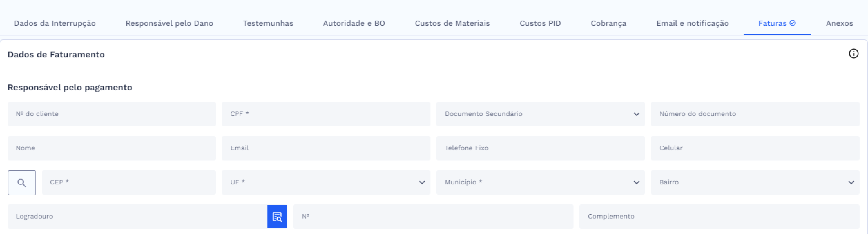Click the blue address lookup icon near Logradouro

point(277,217)
